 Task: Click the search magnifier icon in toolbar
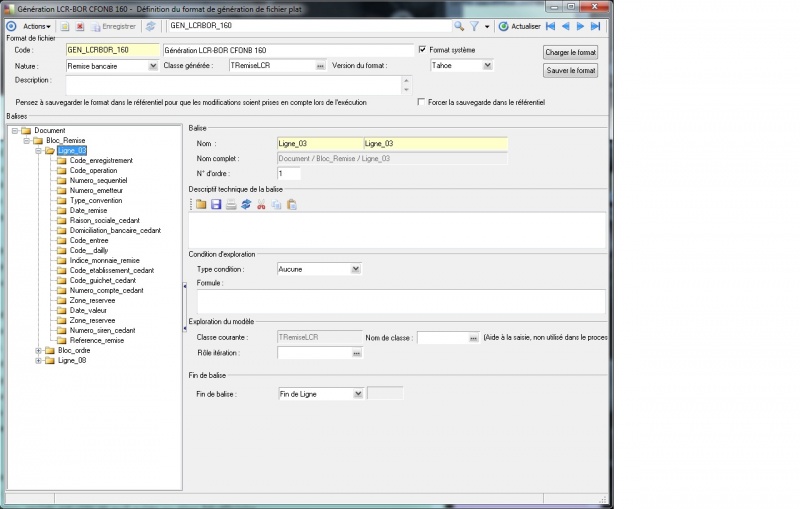tap(459, 26)
